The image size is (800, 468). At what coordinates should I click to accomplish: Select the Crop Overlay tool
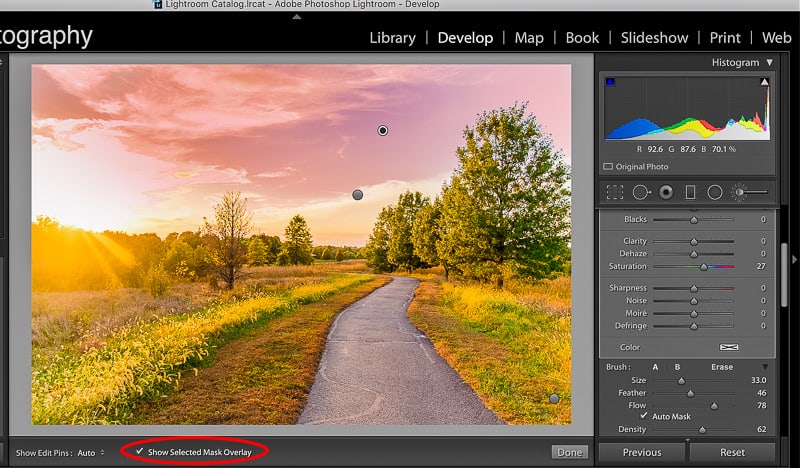[615, 192]
